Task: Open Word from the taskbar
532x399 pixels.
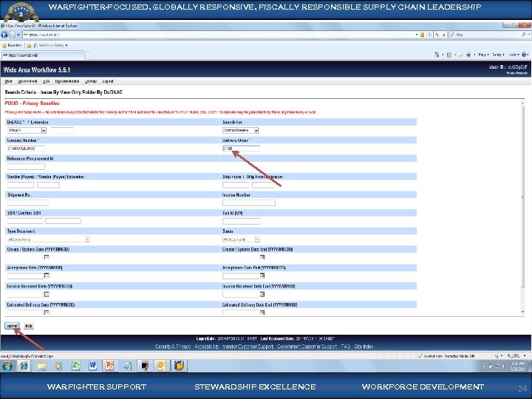Action: (x=92, y=366)
